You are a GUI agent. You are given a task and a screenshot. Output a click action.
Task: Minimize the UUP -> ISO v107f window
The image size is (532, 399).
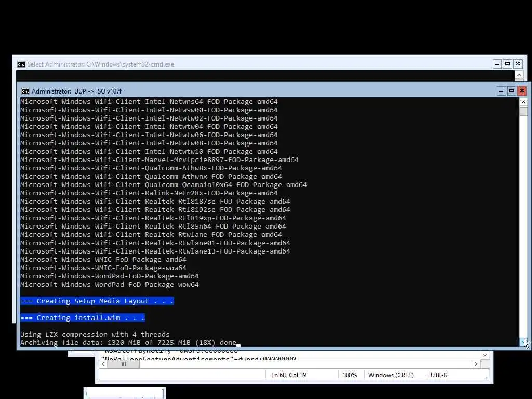click(501, 91)
